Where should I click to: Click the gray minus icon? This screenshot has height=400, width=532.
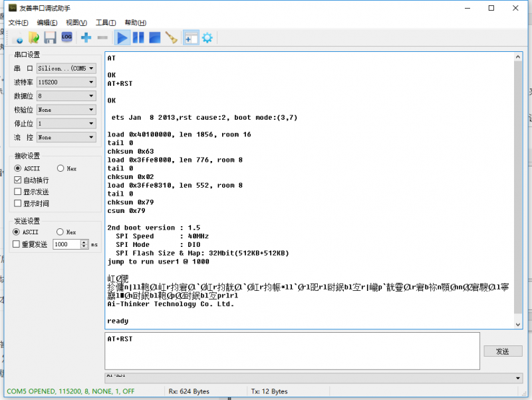coord(102,38)
